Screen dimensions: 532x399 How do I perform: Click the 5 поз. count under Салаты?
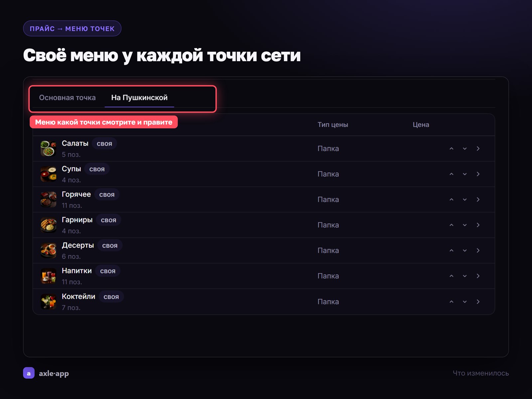(x=71, y=155)
